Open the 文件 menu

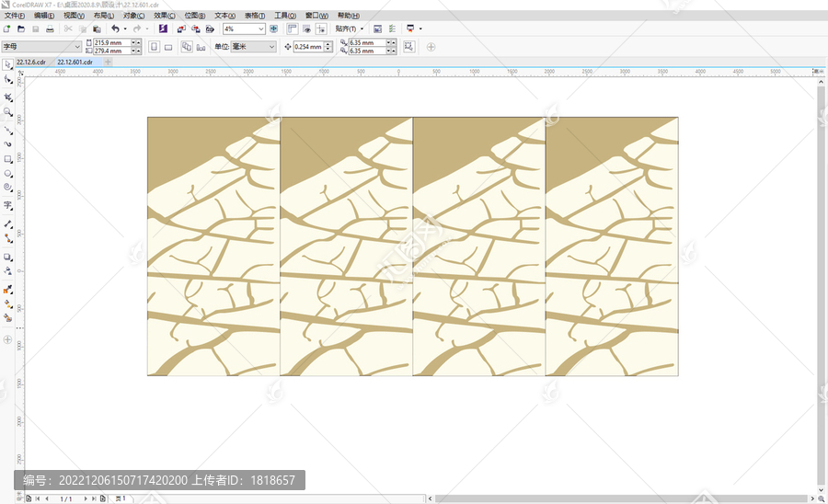[x=14, y=16]
